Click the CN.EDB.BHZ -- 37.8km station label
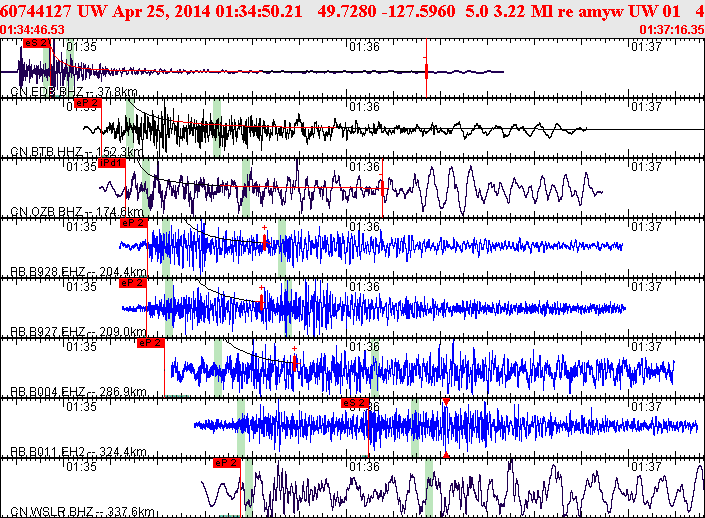Screen dimensions: 705x518 pos(74,92)
